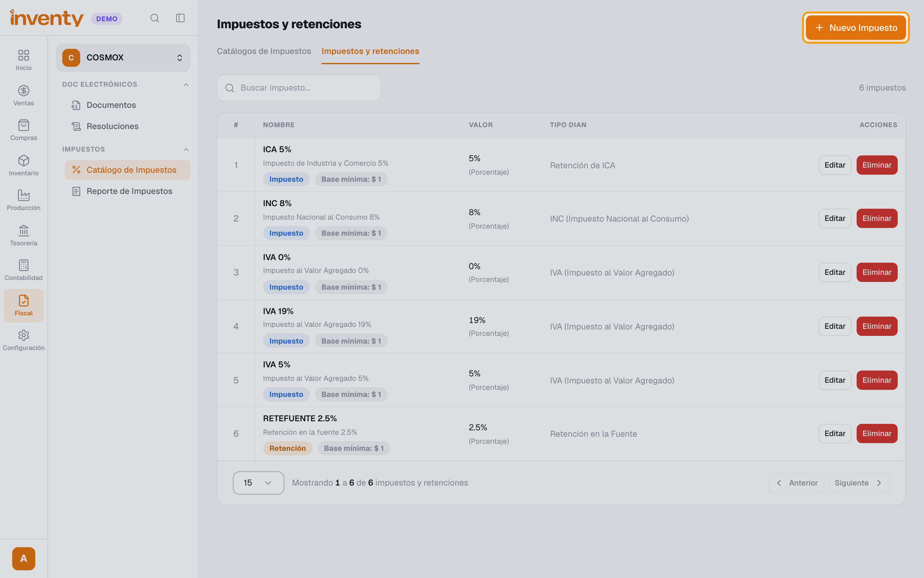Open the rows-per-page dropdown showing 15
924x578 pixels.
(x=259, y=482)
